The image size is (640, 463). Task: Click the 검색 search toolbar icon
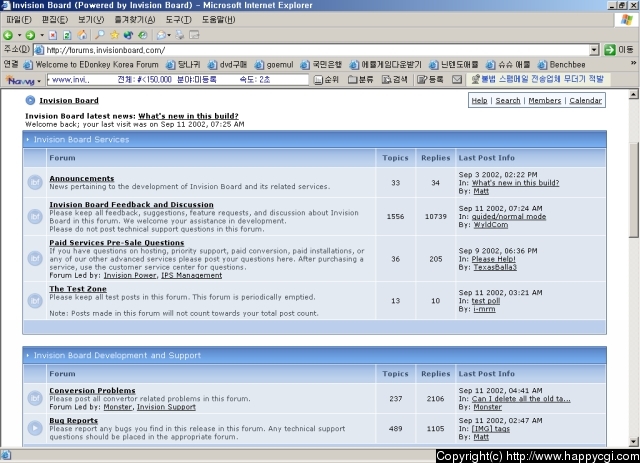pos(395,80)
